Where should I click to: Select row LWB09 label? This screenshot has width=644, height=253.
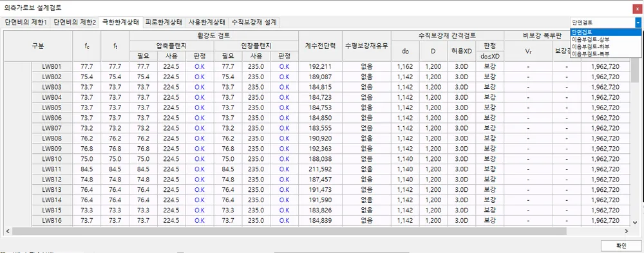[52, 148]
